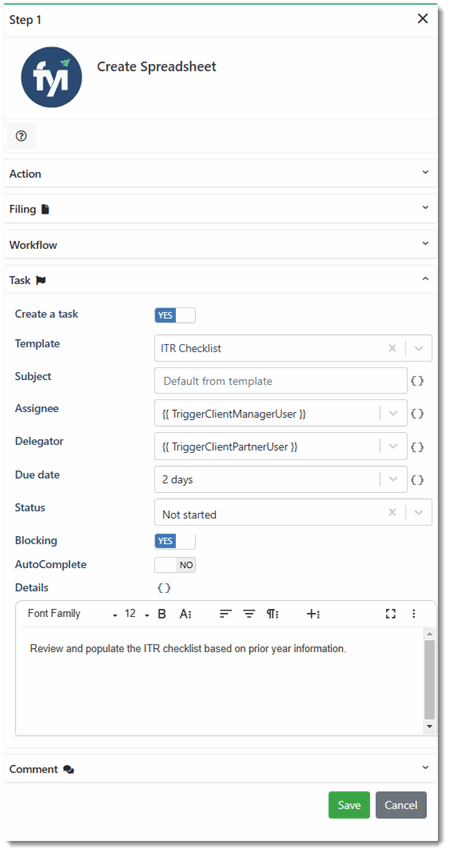
Task: Open the Font Family dropdown
Action: pos(72,614)
